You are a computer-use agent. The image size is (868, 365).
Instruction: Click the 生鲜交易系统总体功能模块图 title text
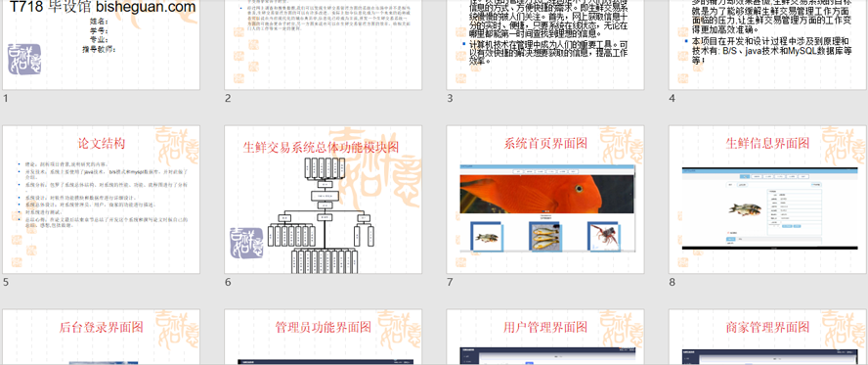click(321, 148)
